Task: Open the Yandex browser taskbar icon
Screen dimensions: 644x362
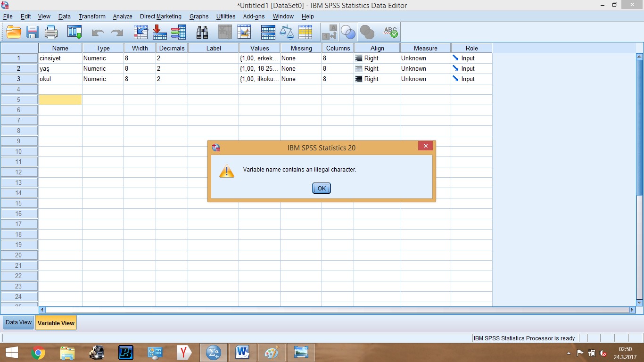Action: [184, 353]
